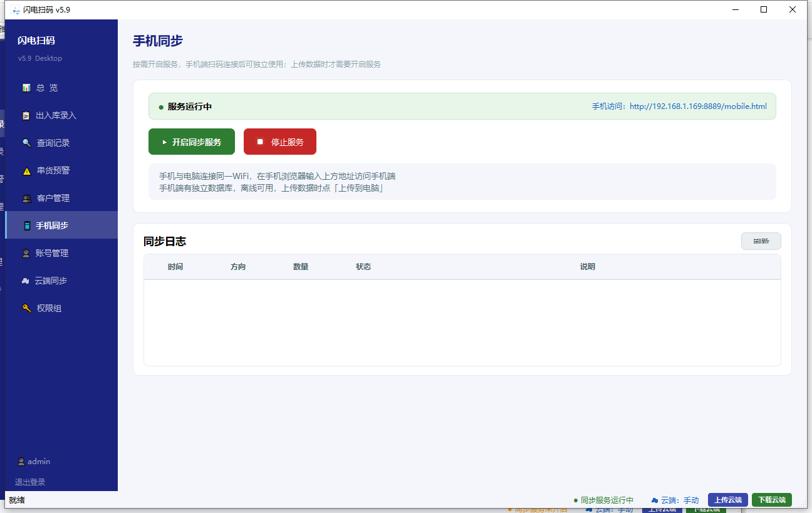Refresh the sync log with 刷新
The width and height of the screenshot is (812, 513).
click(761, 241)
